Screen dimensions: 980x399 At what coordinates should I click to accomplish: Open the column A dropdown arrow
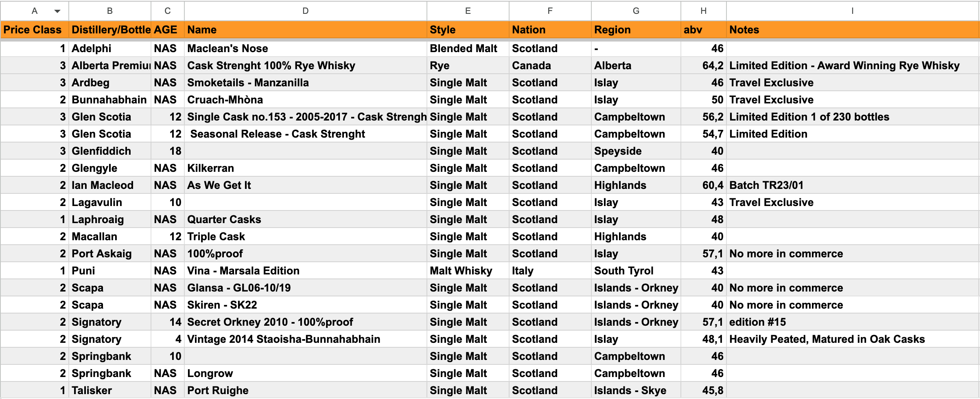click(x=57, y=11)
